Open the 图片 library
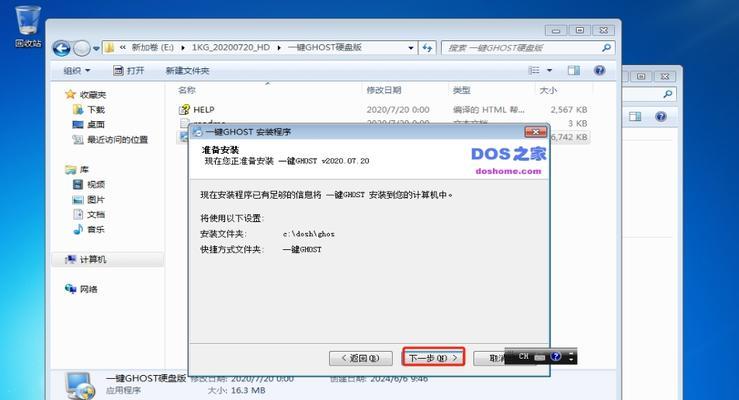 coord(89,200)
